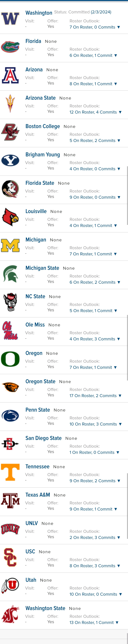The height and width of the screenshot is (644, 128).
Task: Open the Tennessee team link
Action: [x=37, y=466]
